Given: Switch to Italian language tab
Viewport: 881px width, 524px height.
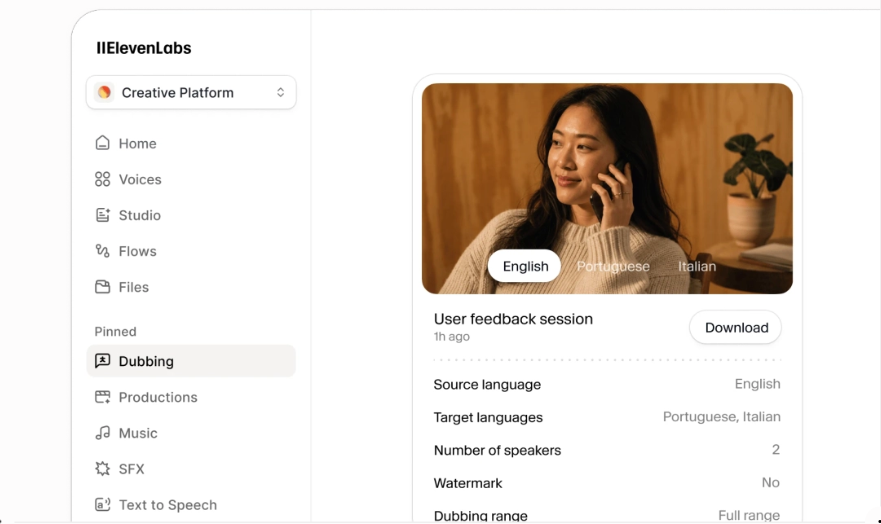Looking at the screenshot, I should (x=697, y=266).
